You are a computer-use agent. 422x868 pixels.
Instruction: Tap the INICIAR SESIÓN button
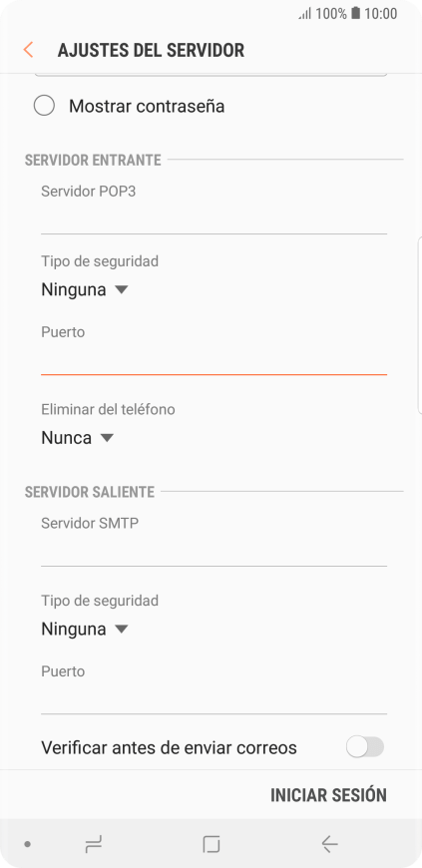[x=328, y=795]
